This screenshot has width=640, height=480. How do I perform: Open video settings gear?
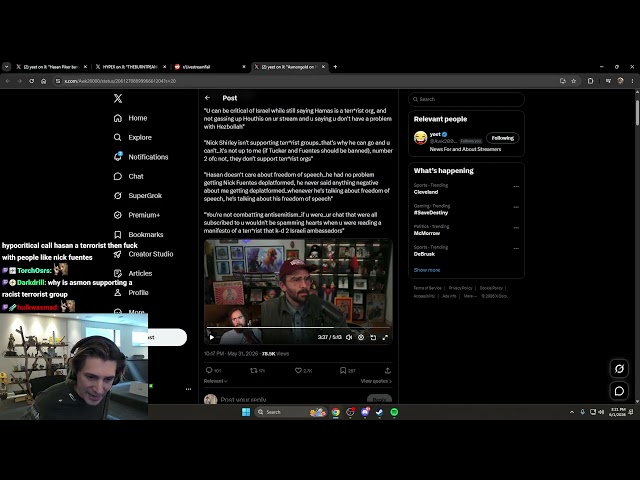[x=361, y=337]
